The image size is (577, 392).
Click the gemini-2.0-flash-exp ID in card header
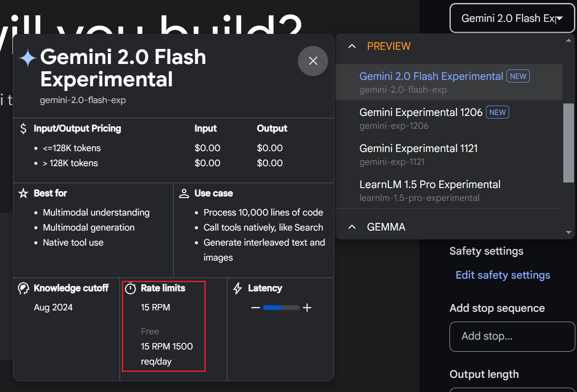(x=83, y=100)
